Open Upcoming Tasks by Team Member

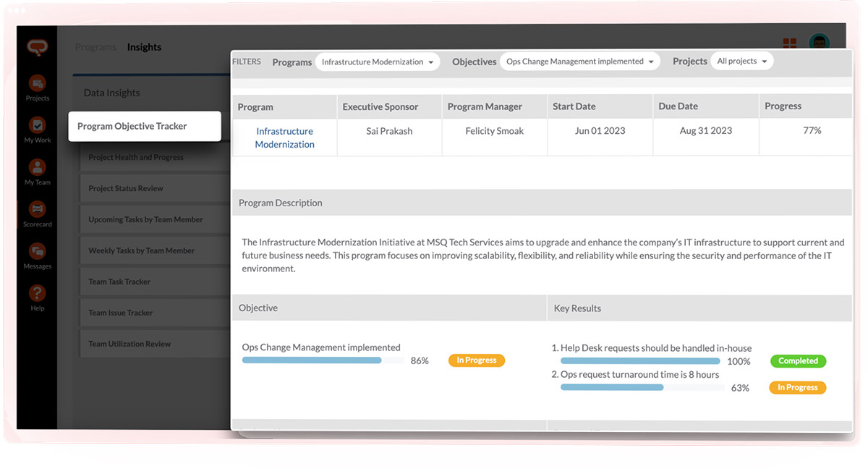[155, 219]
